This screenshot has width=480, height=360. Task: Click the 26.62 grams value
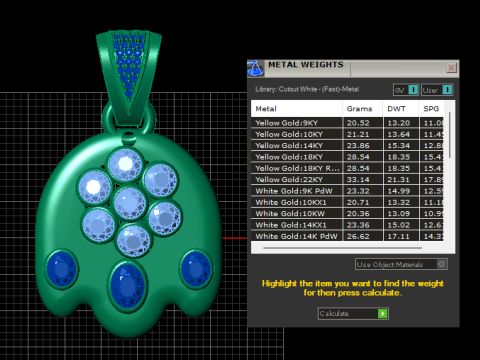[x=358, y=236]
